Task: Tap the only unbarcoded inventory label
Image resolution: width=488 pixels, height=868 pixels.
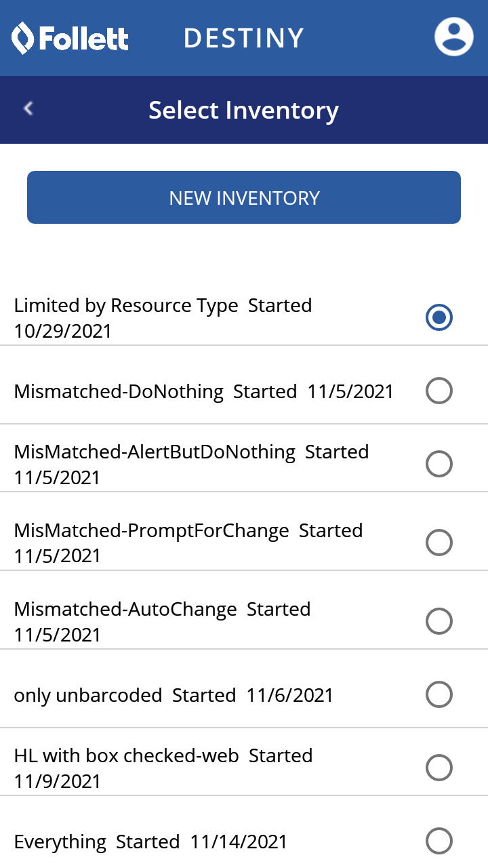Action: [x=174, y=695]
